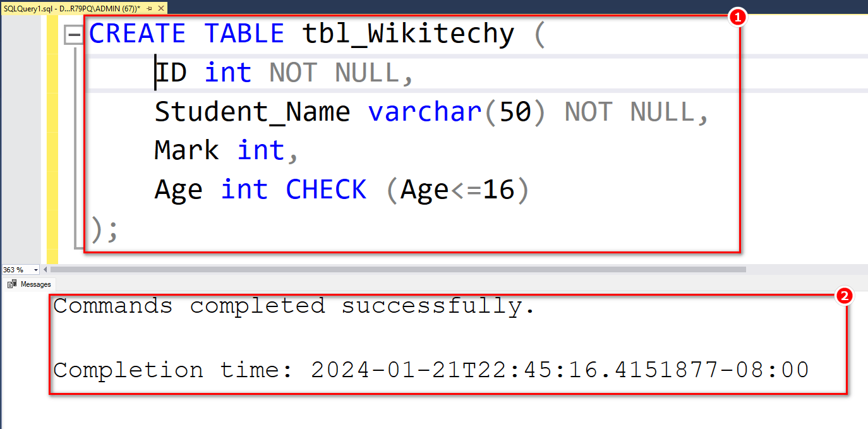This screenshot has height=429, width=868.
Task: Click the CHECK keyword
Action: pyautogui.click(x=326, y=190)
